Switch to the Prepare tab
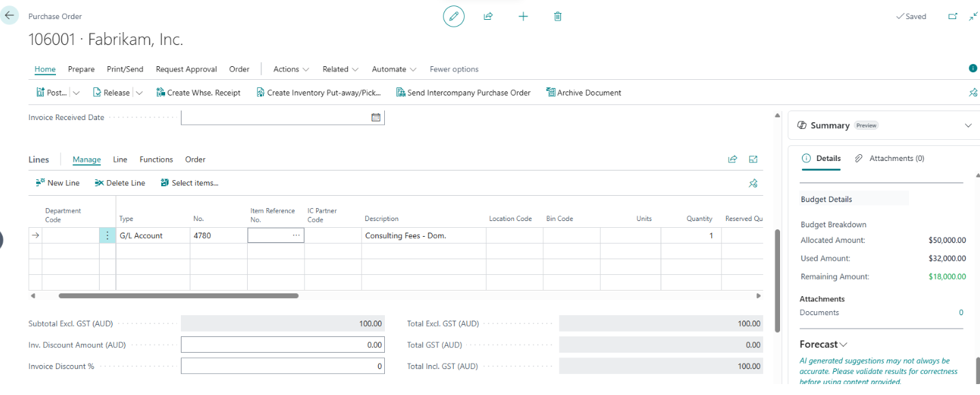 tap(81, 69)
